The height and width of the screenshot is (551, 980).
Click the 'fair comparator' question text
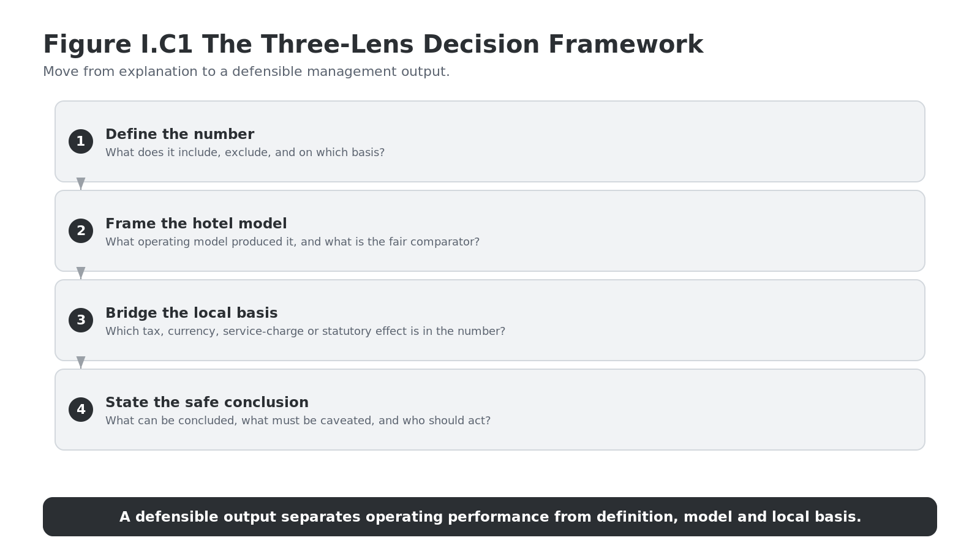pyautogui.click(x=292, y=242)
